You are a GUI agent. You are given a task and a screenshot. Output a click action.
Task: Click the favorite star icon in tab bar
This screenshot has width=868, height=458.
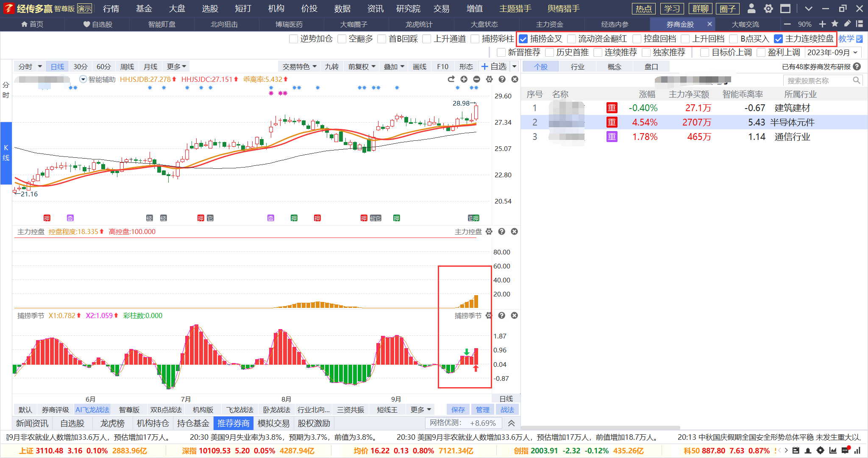point(835,24)
